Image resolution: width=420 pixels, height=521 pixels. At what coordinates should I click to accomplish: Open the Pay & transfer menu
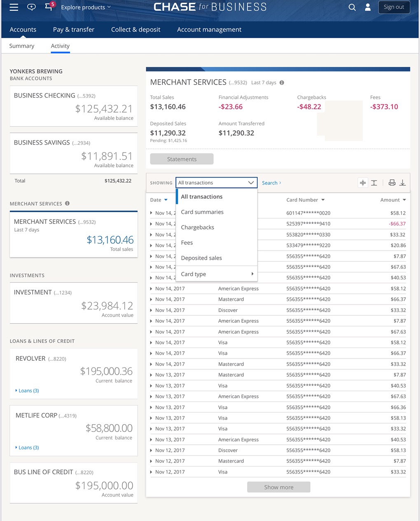(x=74, y=30)
